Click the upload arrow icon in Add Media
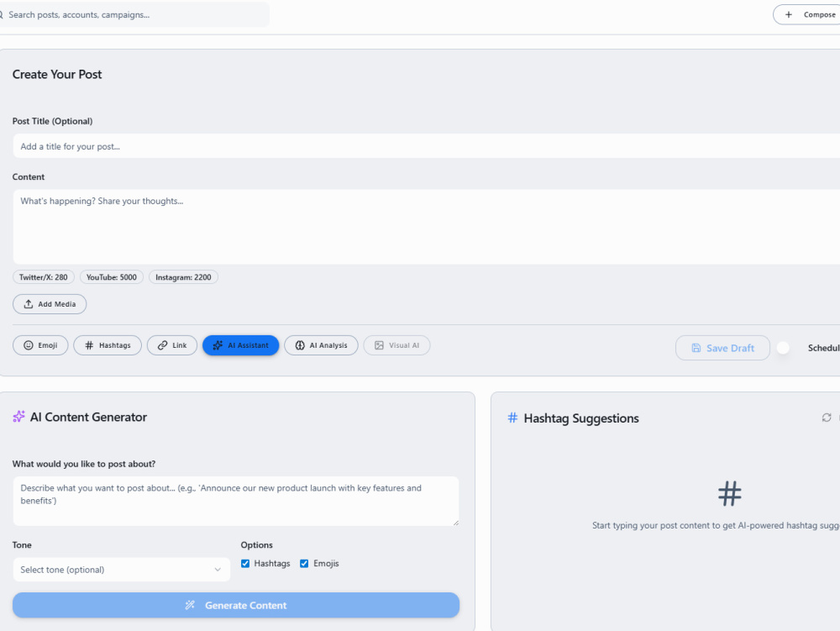This screenshot has height=631, width=840. pyautogui.click(x=29, y=304)
